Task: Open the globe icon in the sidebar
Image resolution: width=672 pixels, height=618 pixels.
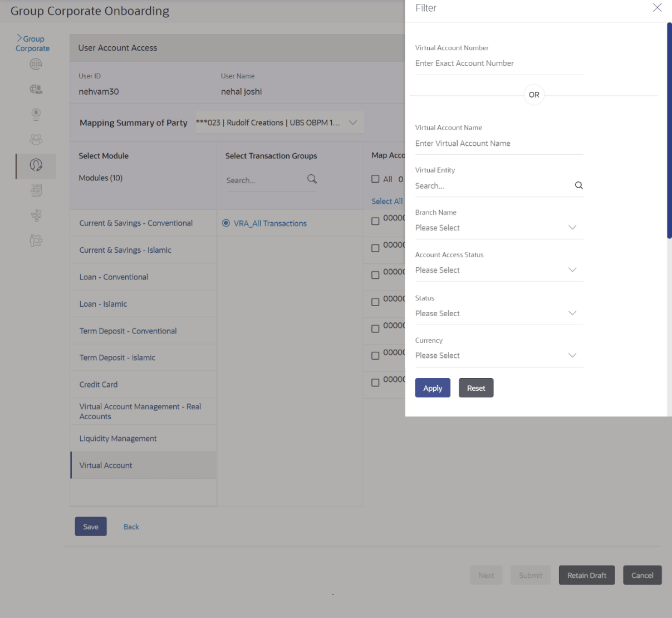Action: click(36, 64)
